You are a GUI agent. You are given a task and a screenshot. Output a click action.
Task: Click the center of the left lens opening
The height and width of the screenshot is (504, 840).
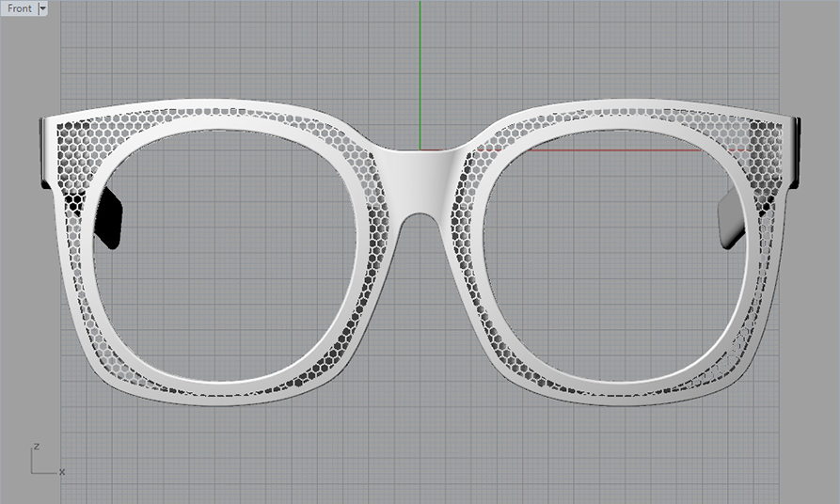pos(226,254)
